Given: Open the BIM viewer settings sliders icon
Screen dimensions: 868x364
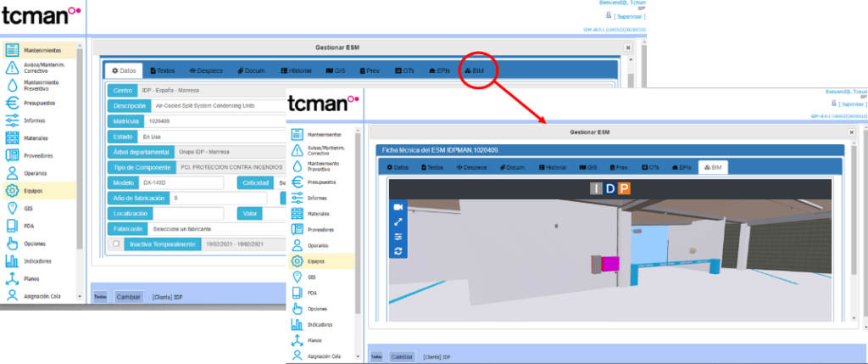Looking at the screenshot, I should 398,237.
